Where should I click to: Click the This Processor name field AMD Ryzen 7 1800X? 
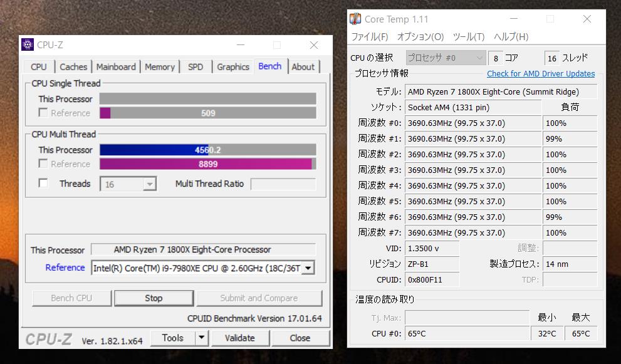[x=204, y=249]
